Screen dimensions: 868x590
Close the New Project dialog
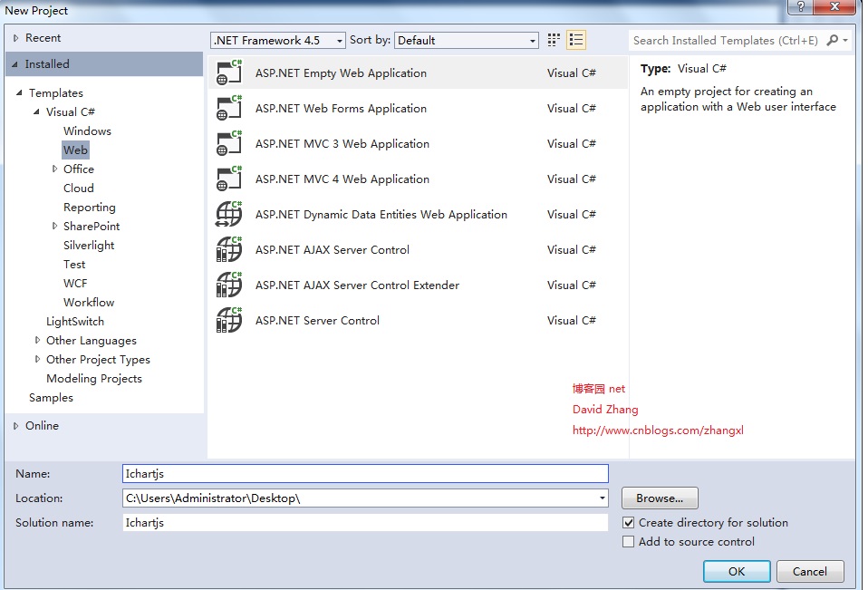[x=835, y=7]
